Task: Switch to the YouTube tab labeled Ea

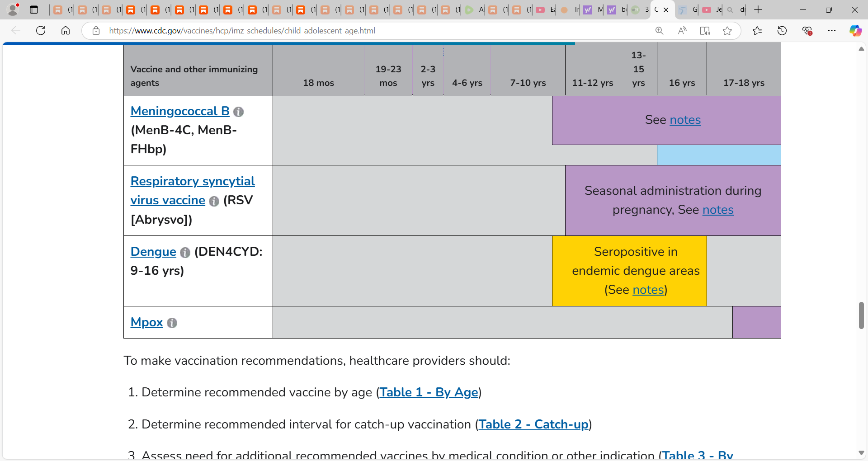Action: (x=546, y=9)
